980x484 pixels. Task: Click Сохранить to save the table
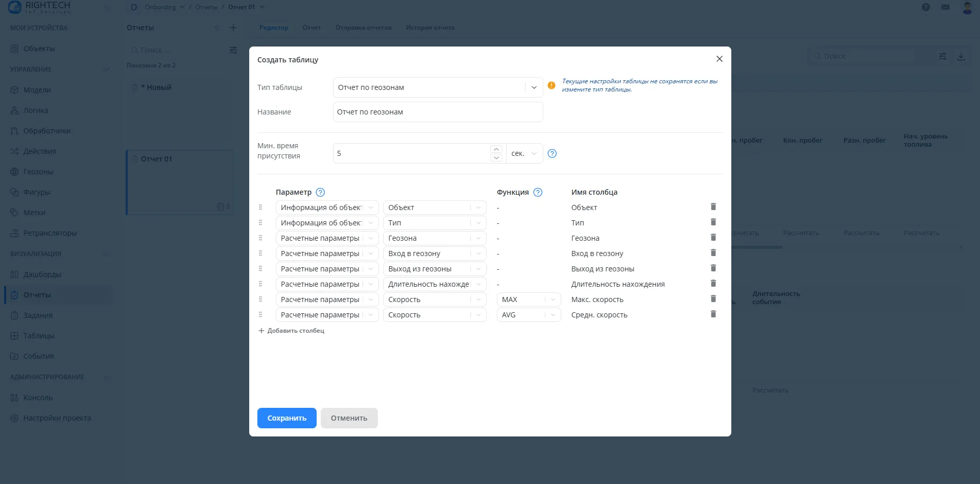point(286,418)
